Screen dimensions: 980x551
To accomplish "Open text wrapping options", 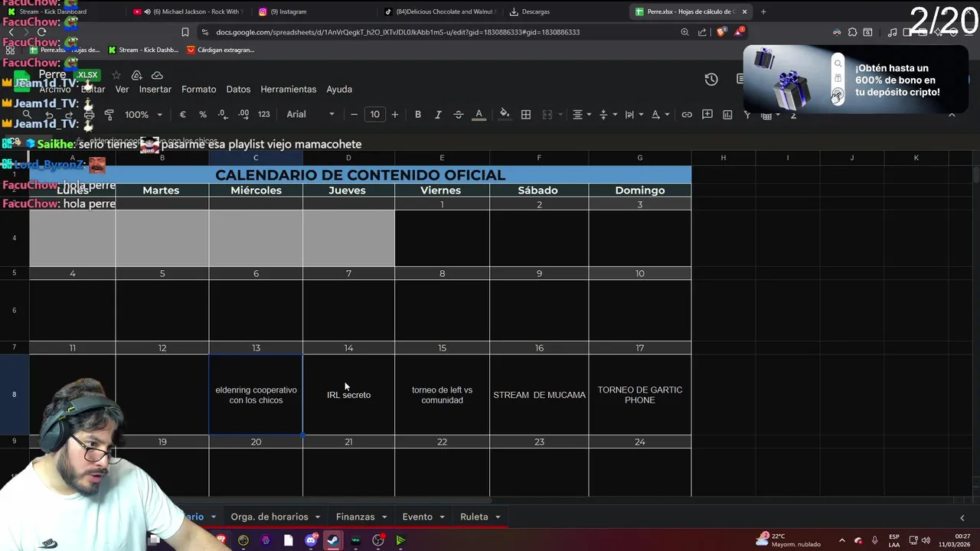I will point(632,114).
